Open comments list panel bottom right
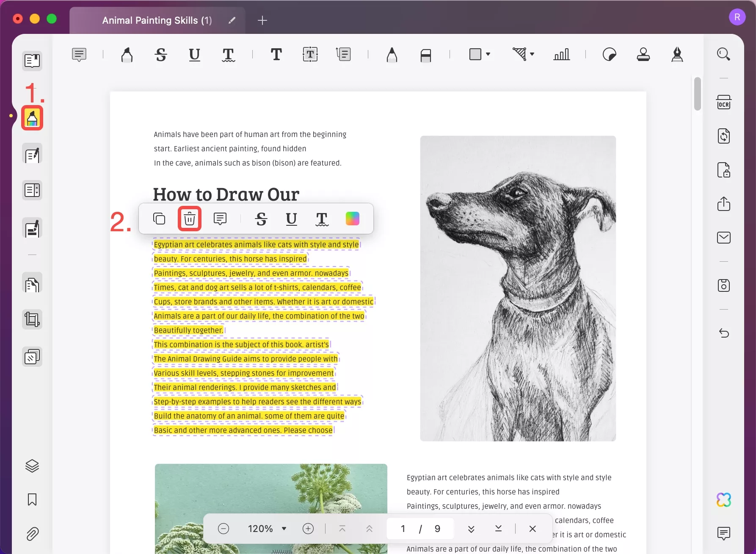 724,533
